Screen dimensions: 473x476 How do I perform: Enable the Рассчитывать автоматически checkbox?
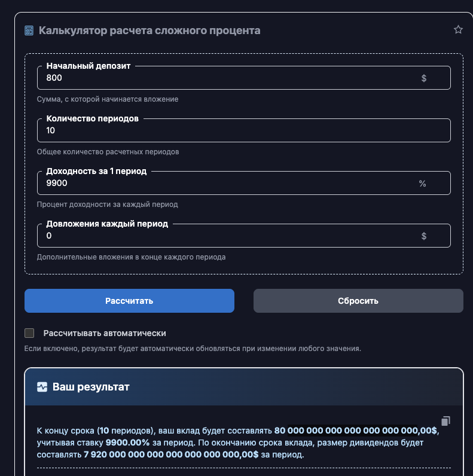tap(29, 333)
